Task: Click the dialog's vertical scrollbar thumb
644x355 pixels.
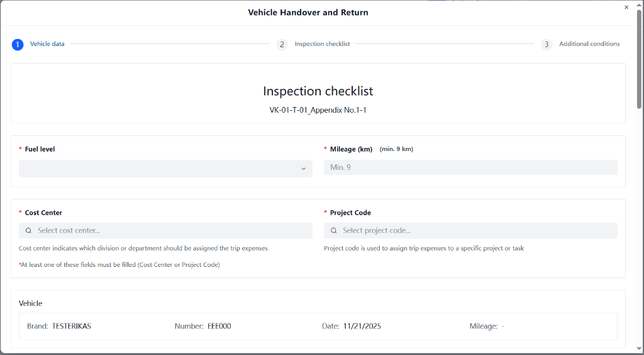Action: (x=639, y=60)
